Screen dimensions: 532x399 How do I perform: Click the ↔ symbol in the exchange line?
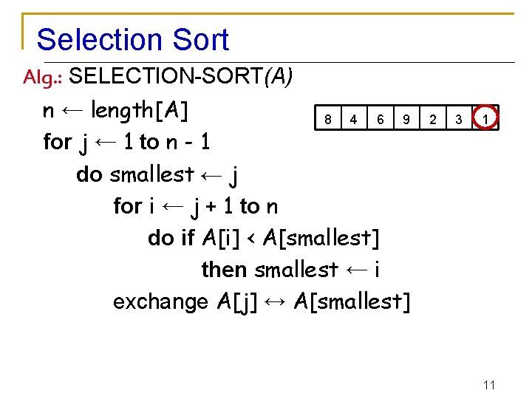(x=275, y=301)
